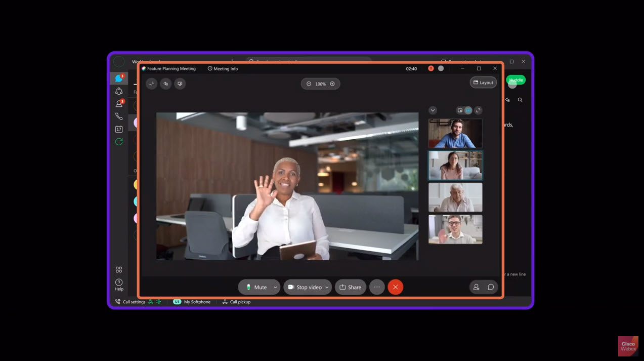
Task: Collapse the participant thumbnails strip chevron
Action: tap(433, 110)
